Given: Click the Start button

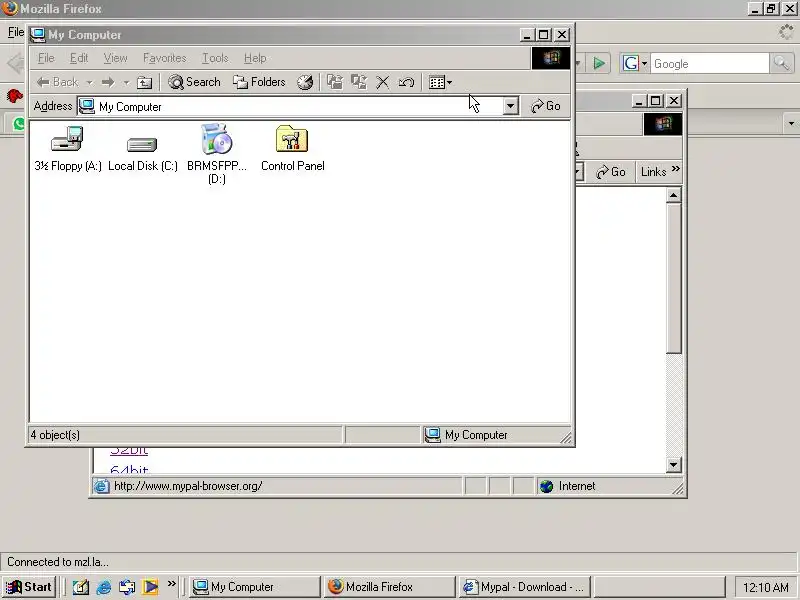Looking at the screenshot, I should point(29,587).
